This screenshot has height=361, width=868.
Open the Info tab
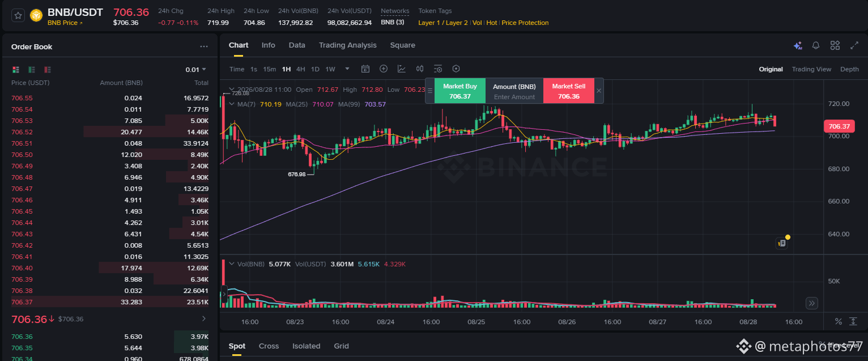click(x=269, y=45)
